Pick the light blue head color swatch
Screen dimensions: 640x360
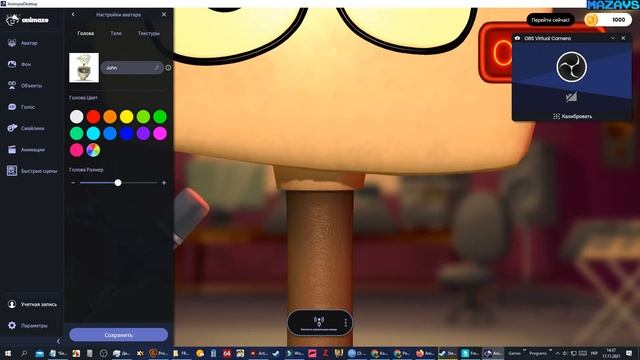coord(110,133)
